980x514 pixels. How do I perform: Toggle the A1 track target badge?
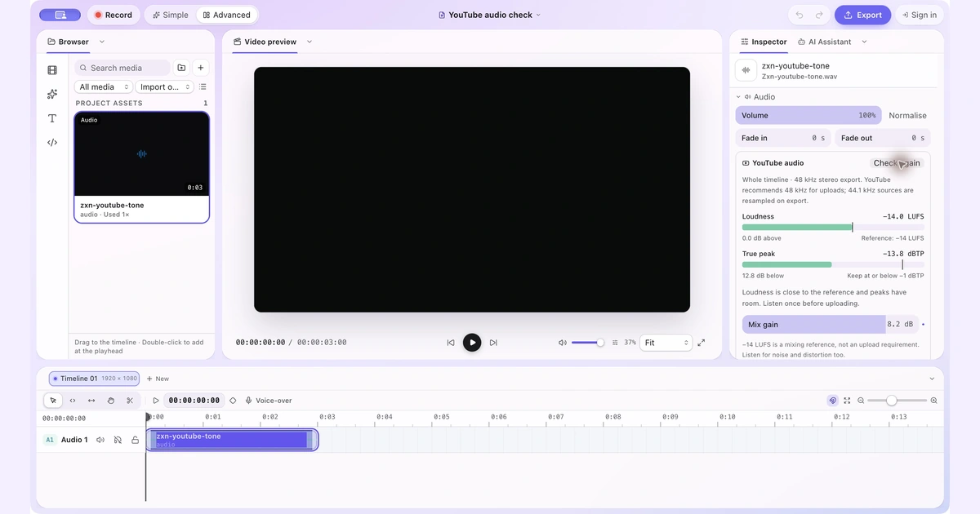pos(49,440)
